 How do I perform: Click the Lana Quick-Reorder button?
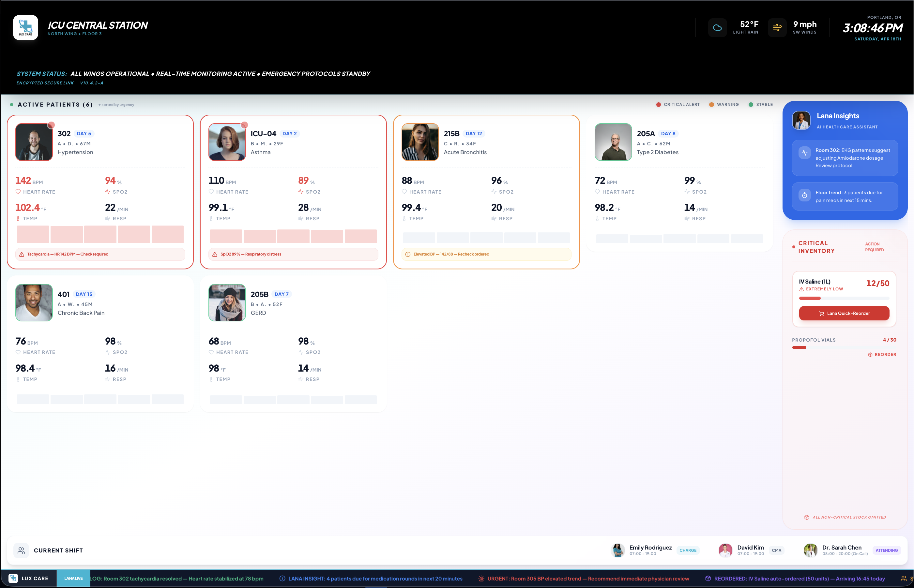tap(844, 314)
